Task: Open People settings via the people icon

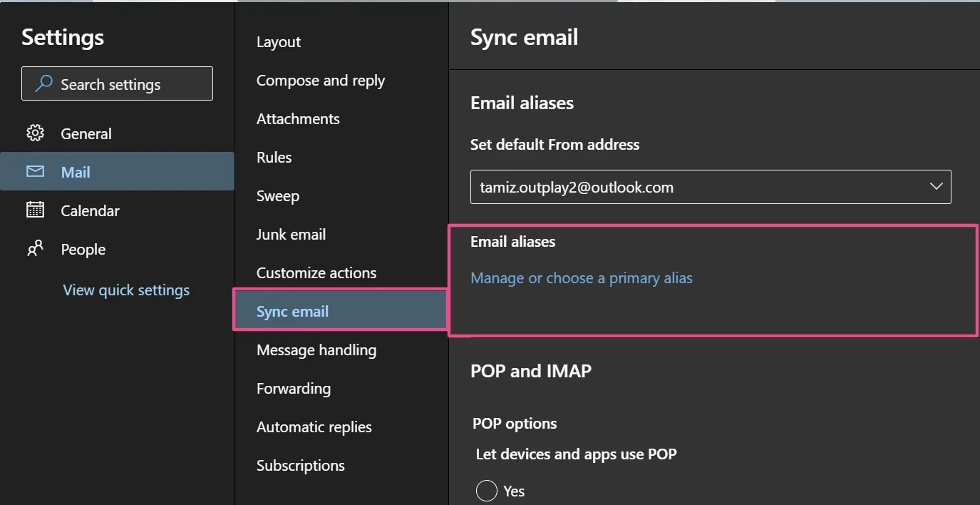Action: tap(34, 248)
